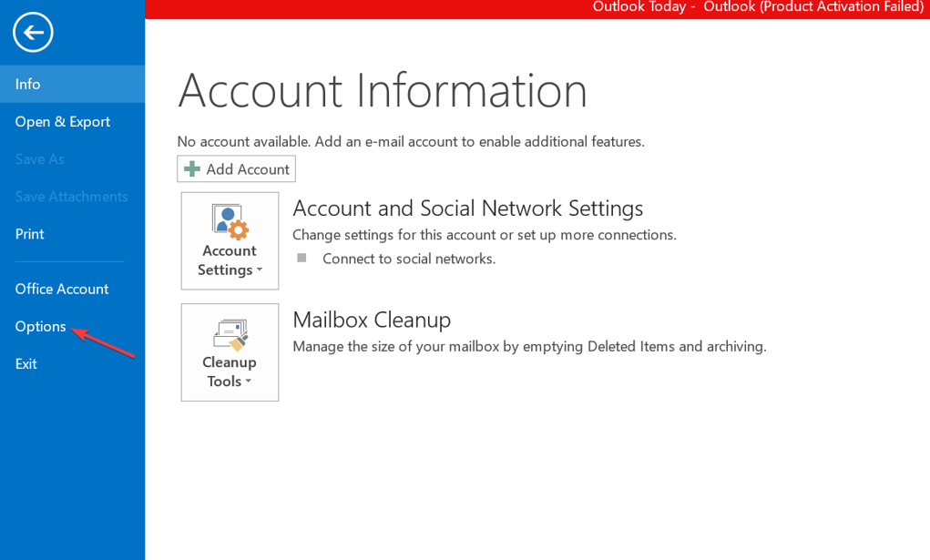Click the greyed Save Attachments item

(72, 197)
